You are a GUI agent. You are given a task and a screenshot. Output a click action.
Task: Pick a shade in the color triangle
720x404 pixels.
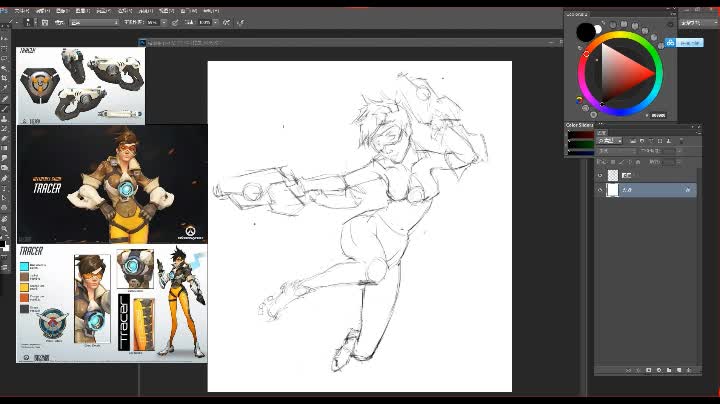(622, 73)
